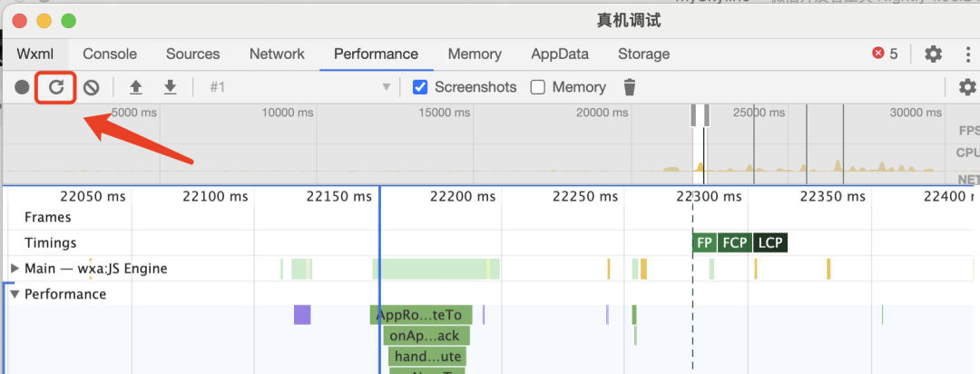Select the wide light-green task in Main track
980x374 pixels.
436,269
